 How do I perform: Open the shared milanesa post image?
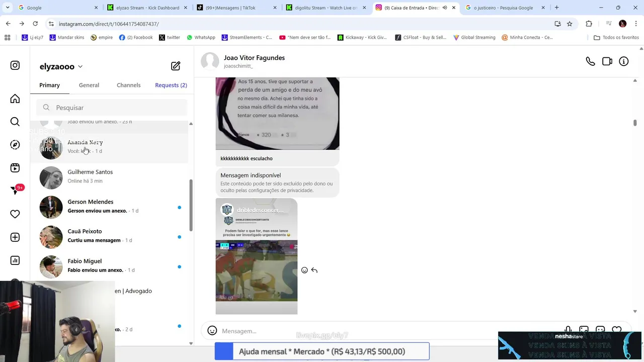click(277, 113)
